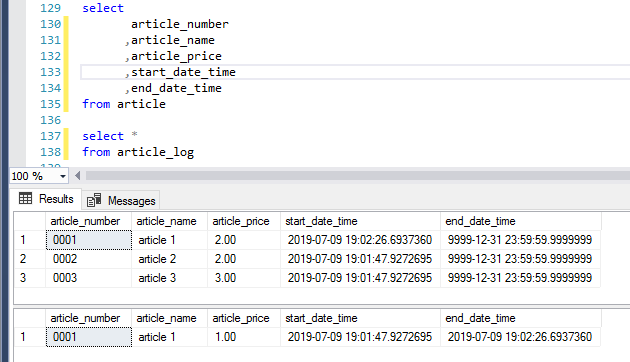This screenshot has width=630, height=362.
Task: Click start time in the 0002 row
Action: click(x=360, y=259)
